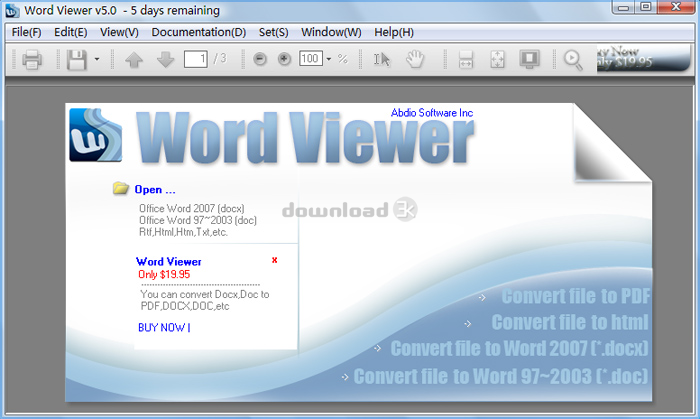The height and width of the screenshot is (419, 700).
Task: Open the Help(H) menu
Action: tap(394, 32)
